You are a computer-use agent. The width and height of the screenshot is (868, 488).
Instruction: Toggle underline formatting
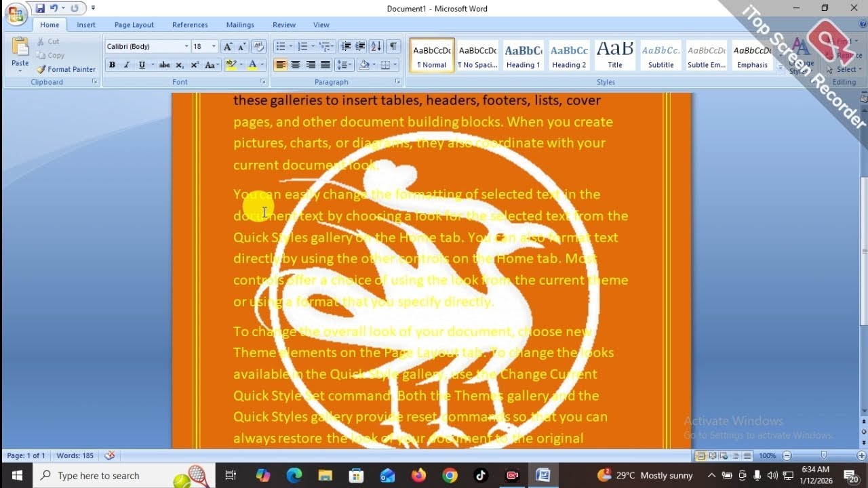142,65
